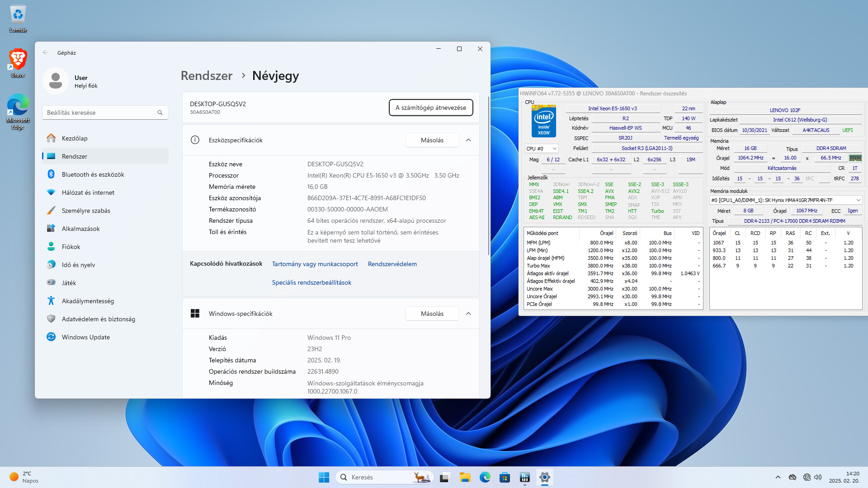The height and width of the screenshot is (488, 868).
Task: Collapse the Windows-specifikációk section
Action: (x=468, y=314)
